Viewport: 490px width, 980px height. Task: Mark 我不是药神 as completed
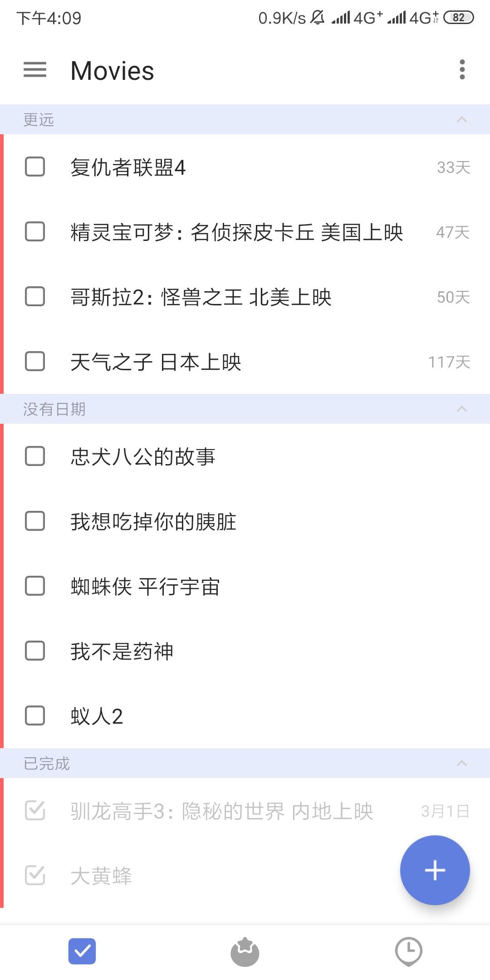[x=35, y=651]
